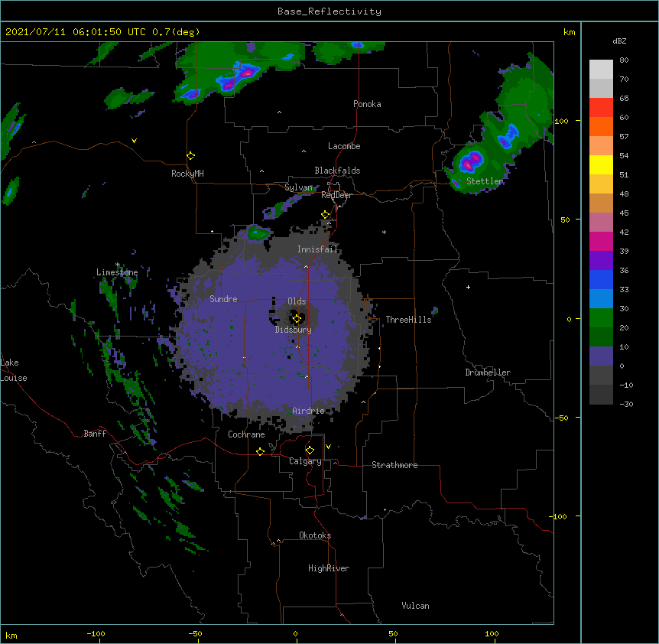Viewport: 659px width, 644px height.
Task: Click the yellow diamond marker south of RedDeer
Action: click(x=325, y=215)
